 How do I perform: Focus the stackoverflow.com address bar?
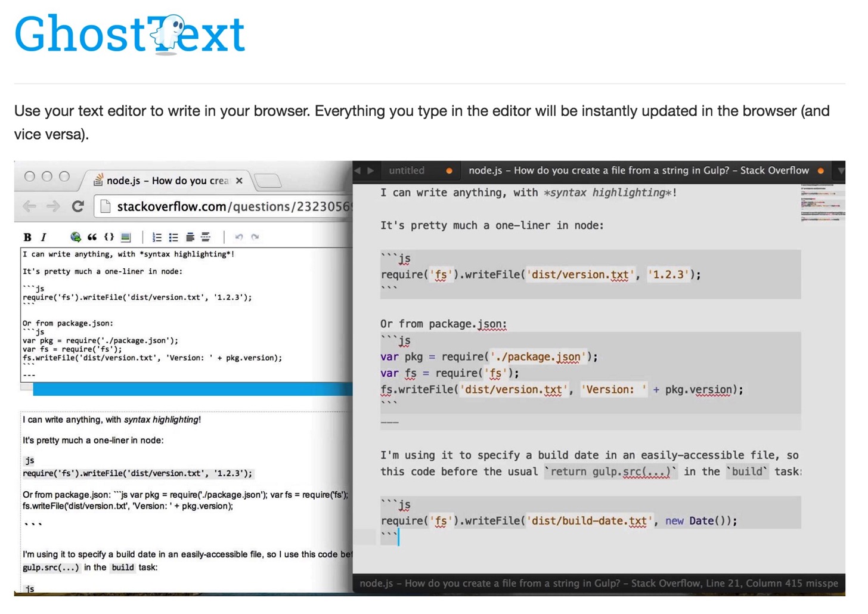tap(224, 207)
